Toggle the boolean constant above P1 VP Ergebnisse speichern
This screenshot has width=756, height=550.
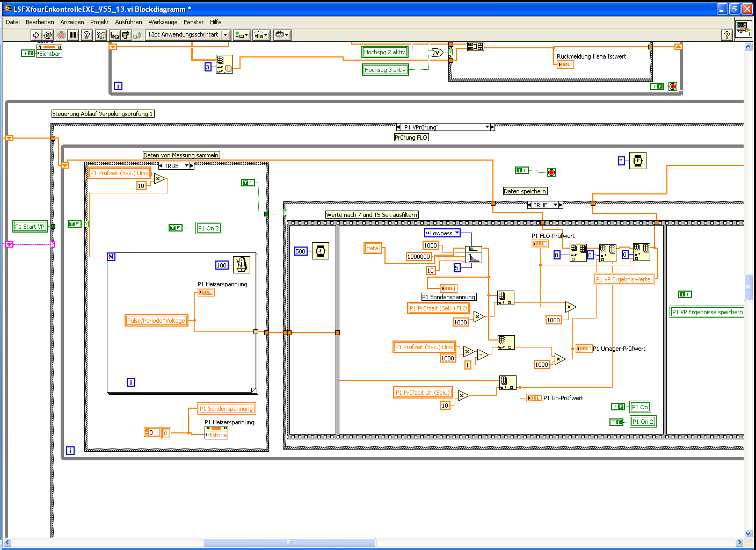(685, 294)
